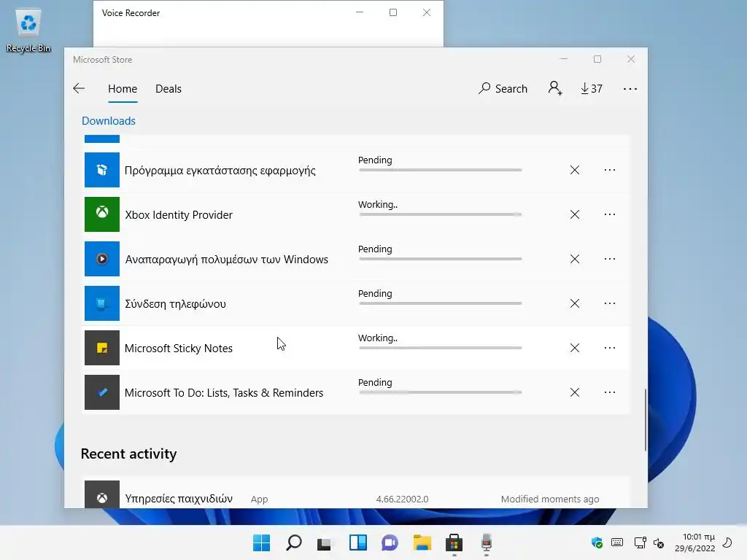This screenshot has height=560, width=747.
Task: Open more options for Πρόγραμμα εγκατάστασης εφαρμογής
Action: pyautogui.click(x=610, y=170)
